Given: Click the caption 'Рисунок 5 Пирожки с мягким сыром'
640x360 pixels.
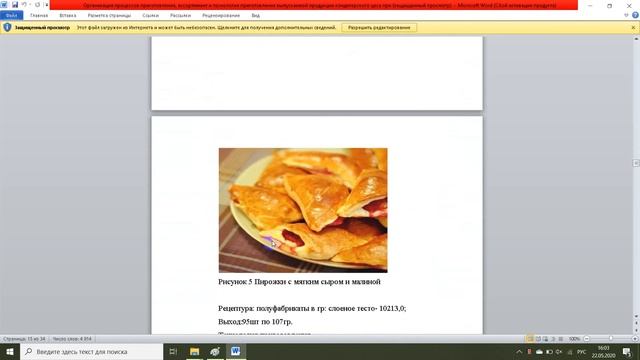Looking at the screenshot, I should [x=299, y=282].
